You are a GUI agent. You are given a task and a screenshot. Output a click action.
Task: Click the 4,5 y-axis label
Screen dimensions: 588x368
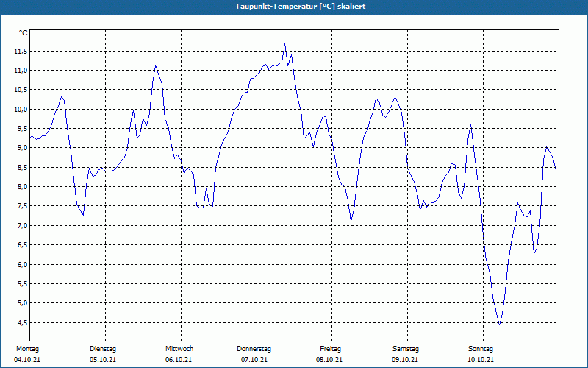tap(22, 322)
